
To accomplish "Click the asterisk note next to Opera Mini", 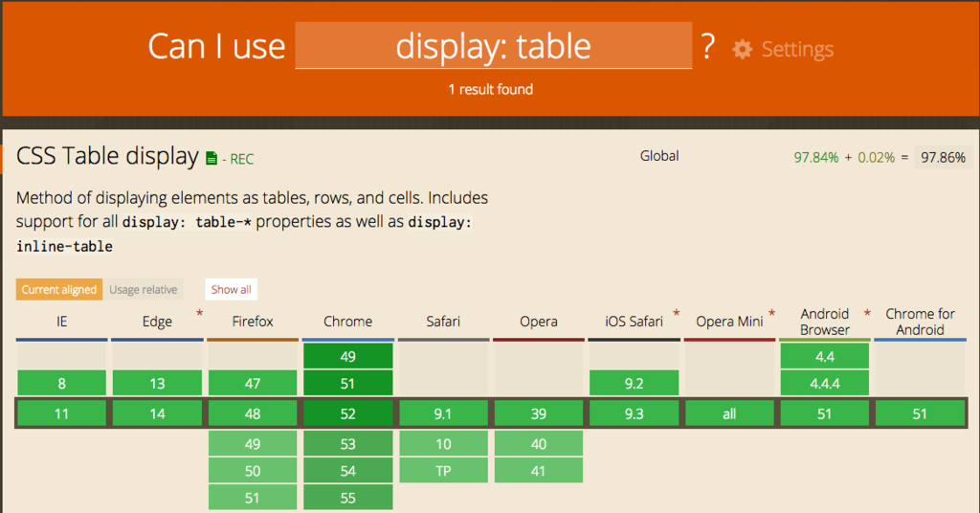I will pyautogui.click(x=772, y=313).
